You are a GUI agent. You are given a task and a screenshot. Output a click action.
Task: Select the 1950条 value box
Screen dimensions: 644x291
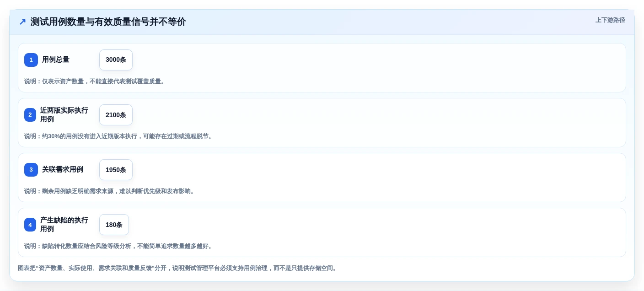click(116, 170)
